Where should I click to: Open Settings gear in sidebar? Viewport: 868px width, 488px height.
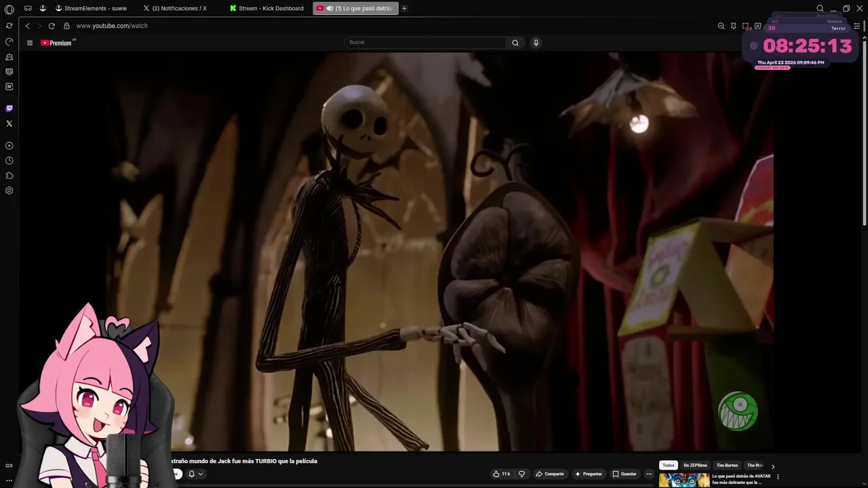click(9, 190)
